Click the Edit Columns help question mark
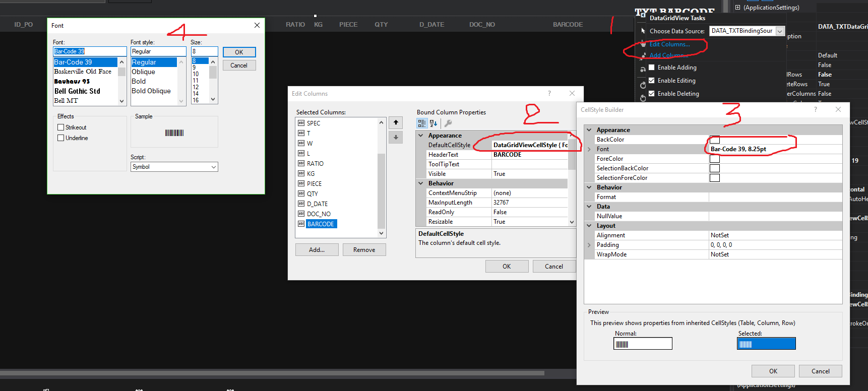868x391 pixels. [x=549, y=93]
